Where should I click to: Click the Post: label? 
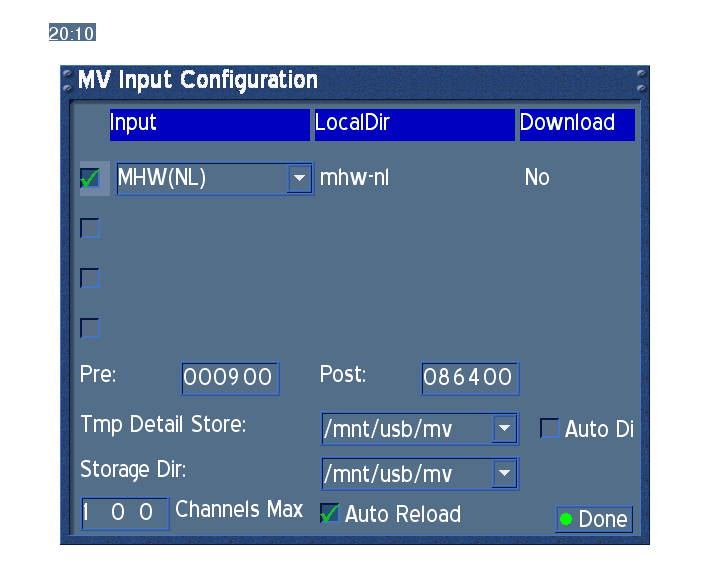pyautogui.click(x=343, y=374)
